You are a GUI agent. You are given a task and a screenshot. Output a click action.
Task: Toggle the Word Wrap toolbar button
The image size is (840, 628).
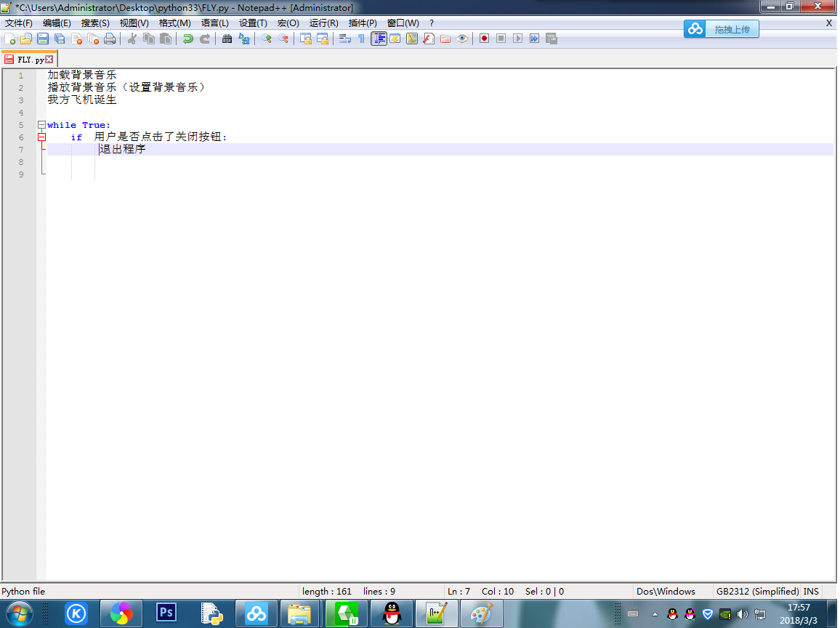345,39
